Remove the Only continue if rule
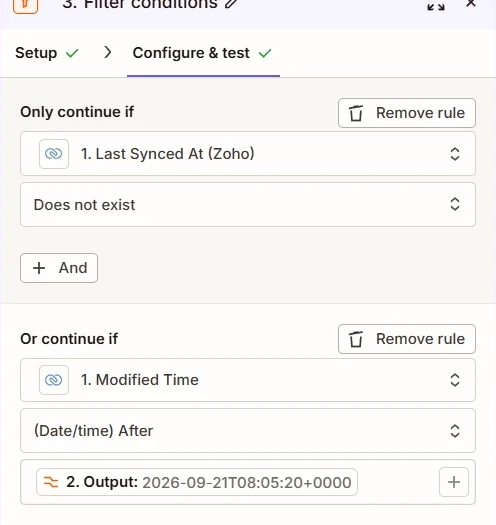This screenshot has width=496, height=525. [x=407, y=113]
